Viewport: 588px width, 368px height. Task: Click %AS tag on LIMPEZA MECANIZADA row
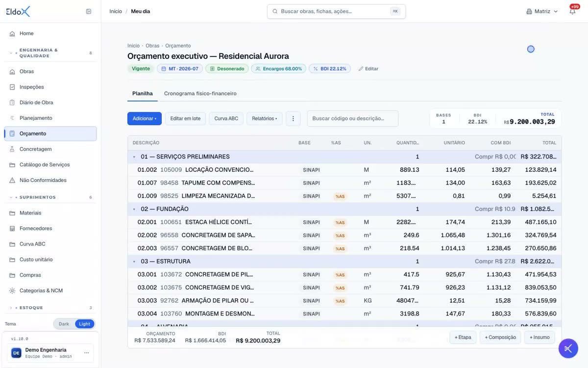340,196
